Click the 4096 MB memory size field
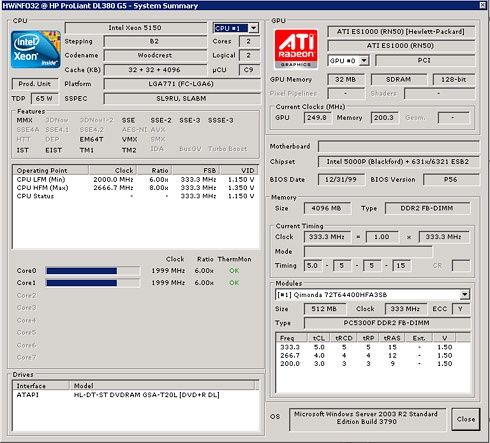The height and width of the screenshot is (443, 490). point(327,208)
